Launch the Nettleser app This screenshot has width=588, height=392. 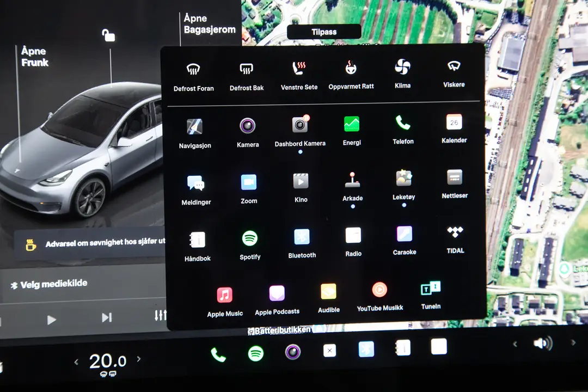454,178
